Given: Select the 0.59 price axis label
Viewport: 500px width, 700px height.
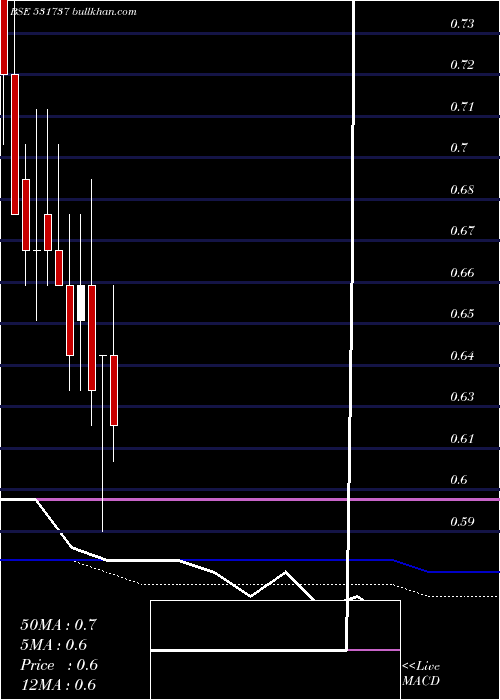Looking at the screenshot, I should (x=462, y=521).
